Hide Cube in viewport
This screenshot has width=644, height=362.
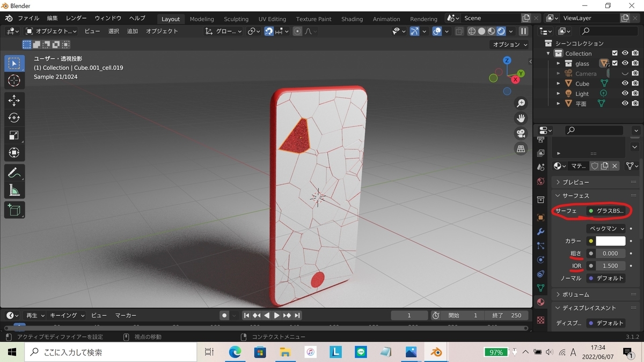[x=625, y=83]
